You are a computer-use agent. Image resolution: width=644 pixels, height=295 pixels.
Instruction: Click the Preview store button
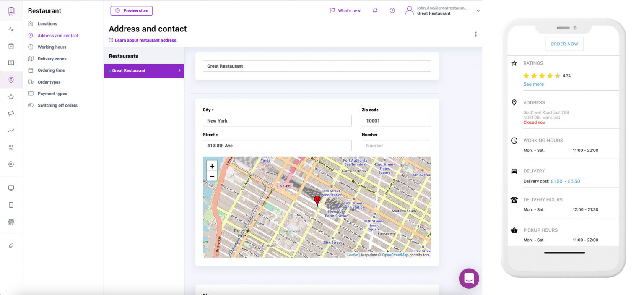(131, 10)
